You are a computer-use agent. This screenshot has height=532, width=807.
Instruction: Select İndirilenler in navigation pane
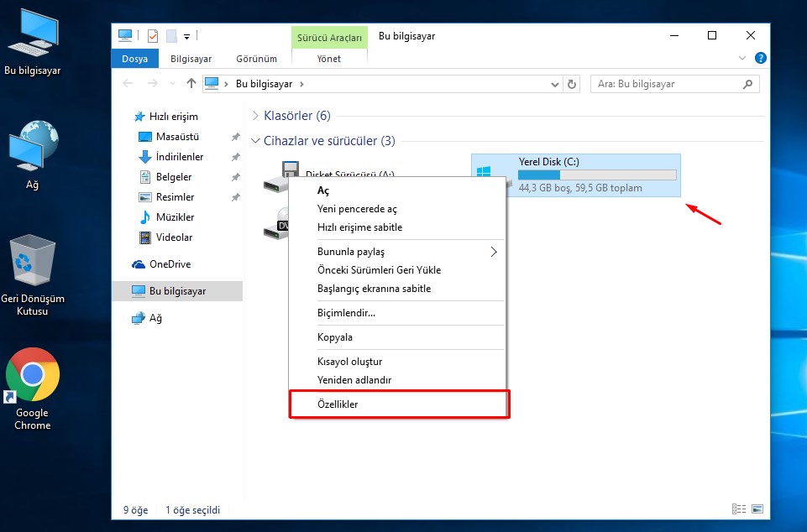(x=179, y=157)
